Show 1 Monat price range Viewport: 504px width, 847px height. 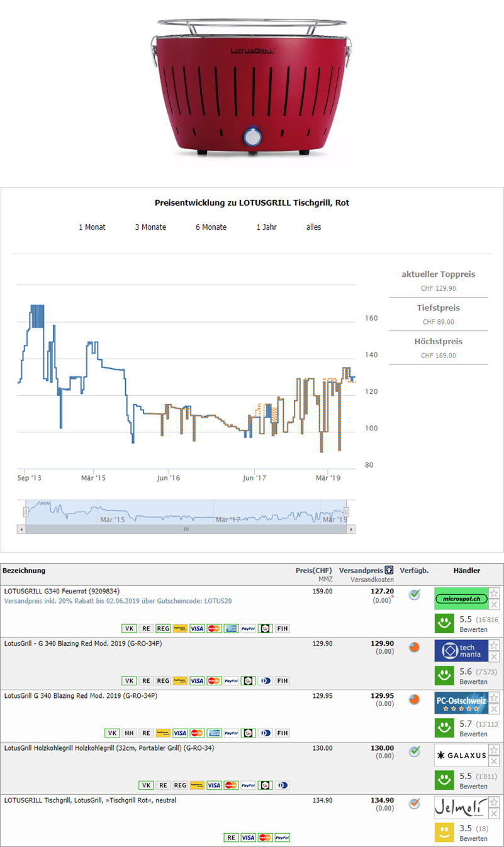pyautogui.click(x=92, y=227)
